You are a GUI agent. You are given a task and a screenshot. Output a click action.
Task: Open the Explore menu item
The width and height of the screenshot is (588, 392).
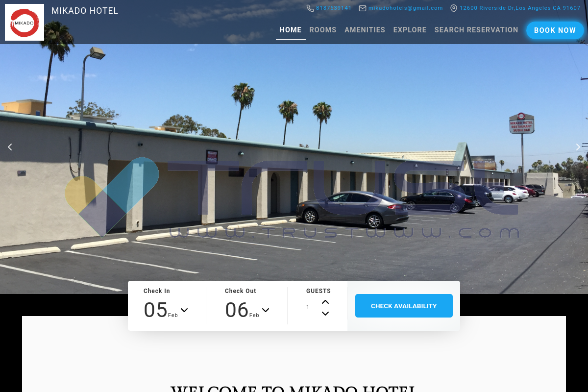click(410, 30)
